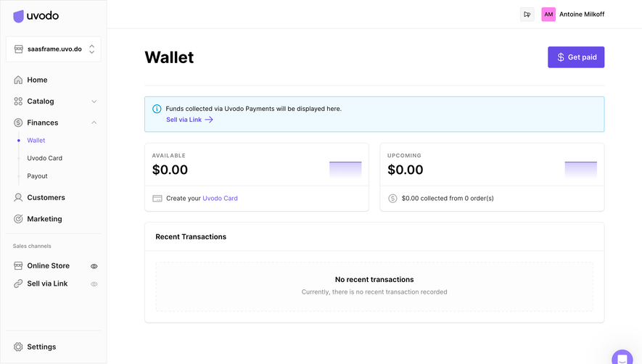Click No recent transactions text
Viewport: 642px width, 364px height.
click(x=374, y=280)
